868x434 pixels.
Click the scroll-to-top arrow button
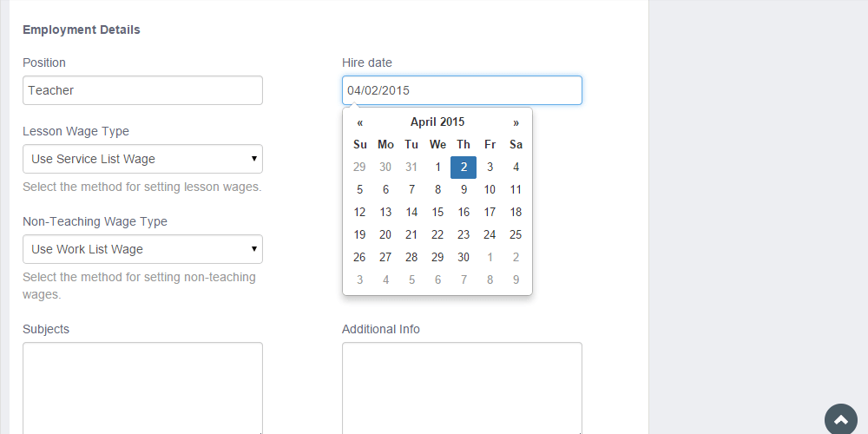[x=841, y=420]
